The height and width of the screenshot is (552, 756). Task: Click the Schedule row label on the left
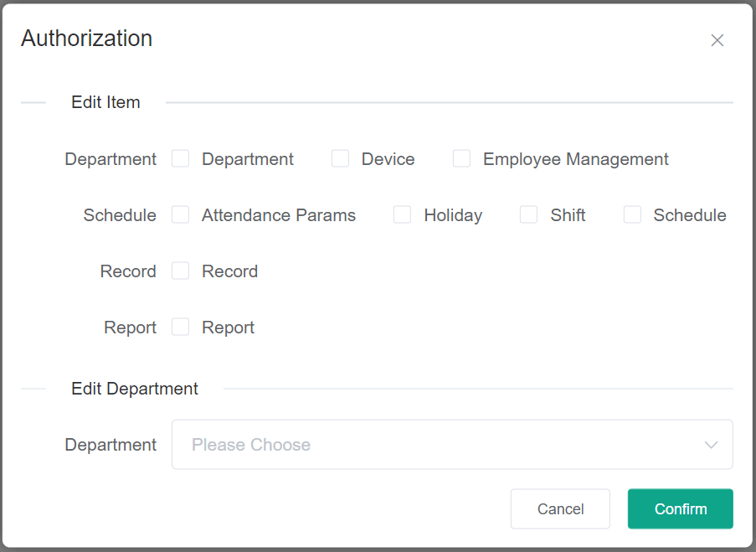120,215
